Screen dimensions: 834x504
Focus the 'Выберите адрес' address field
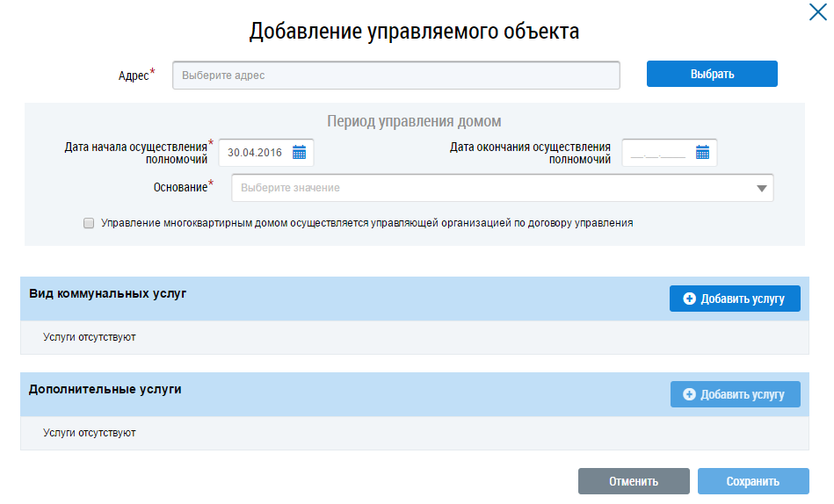coord(395,76)
